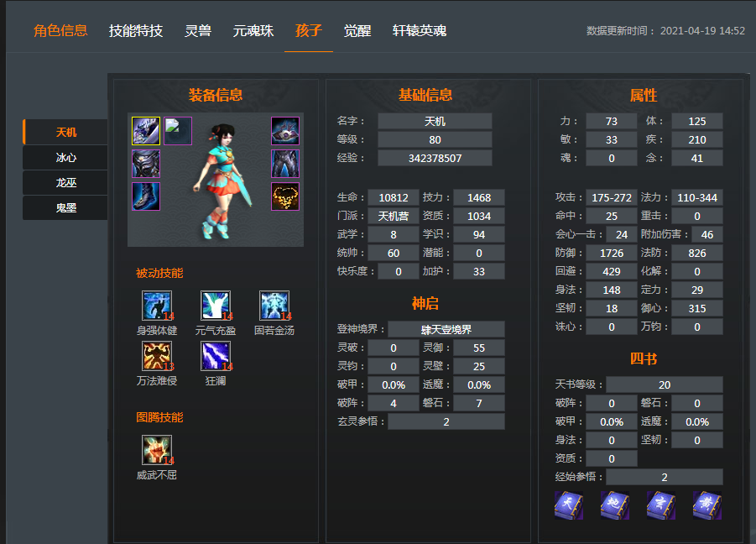The width and height of the screenshot is (756, 544).
Task: Switch to the 轩辕英魂 tab
Action: click(419, 31)
